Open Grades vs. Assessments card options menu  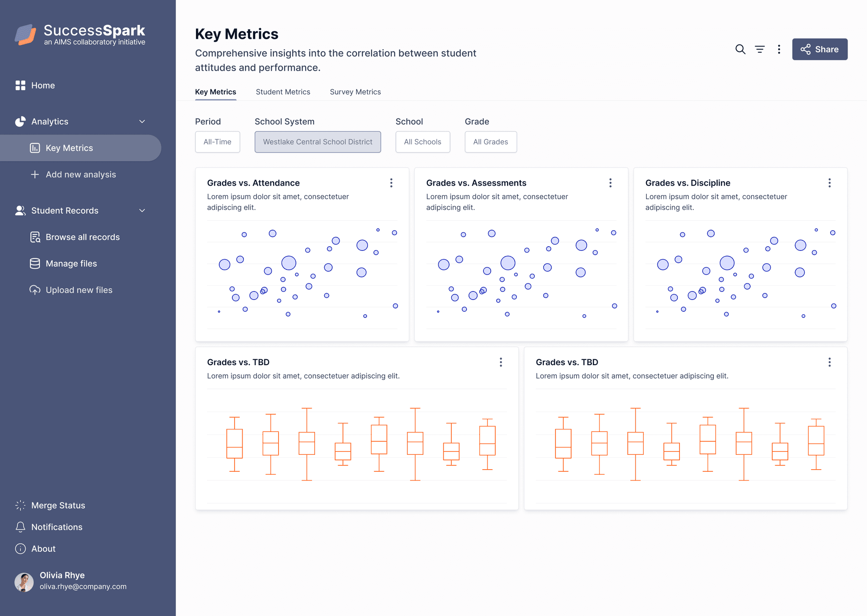pyautogui.click(x=610, y=183)
